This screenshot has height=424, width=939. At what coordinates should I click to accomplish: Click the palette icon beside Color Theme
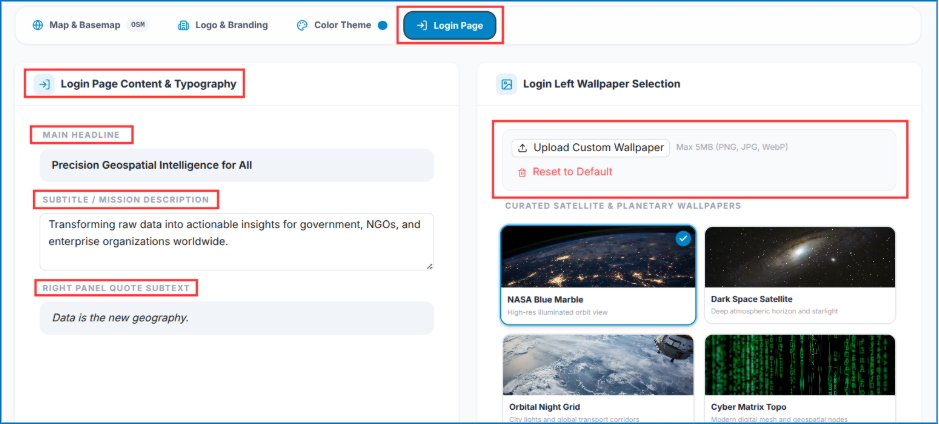click(x=302, y=25)
